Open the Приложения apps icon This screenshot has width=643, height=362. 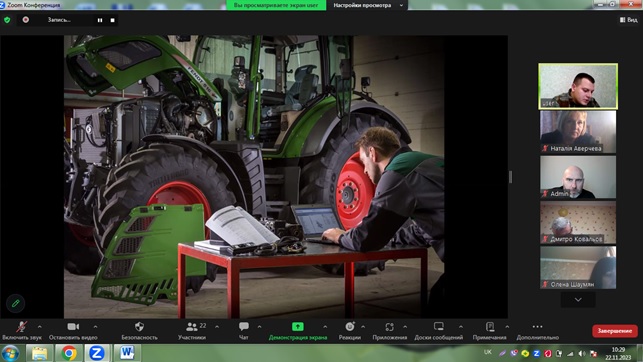[390, 327]
